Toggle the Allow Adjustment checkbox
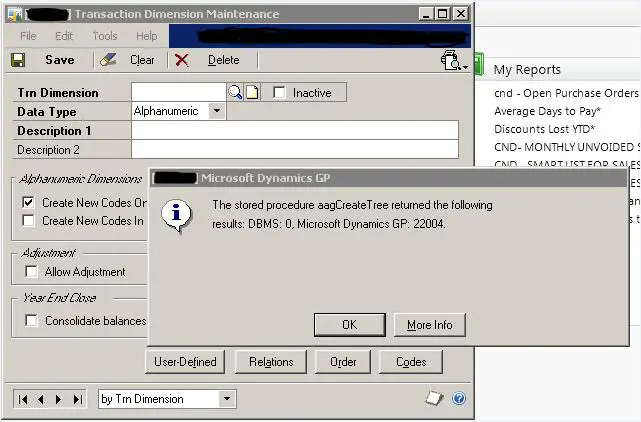Image resolution: width=641 pixels, height=422 pixels. tap(31, 272)
